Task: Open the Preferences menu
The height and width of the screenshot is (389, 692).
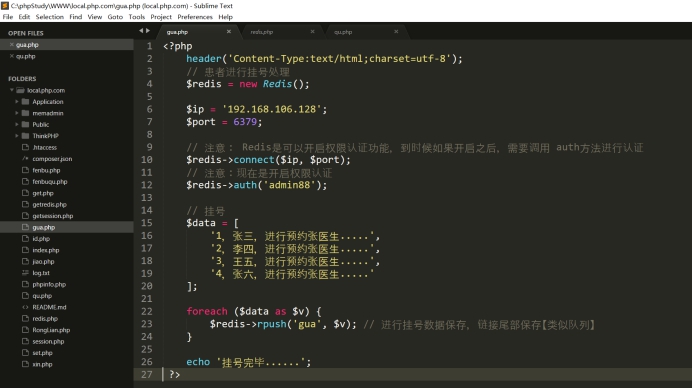Action: pos(195,17)
